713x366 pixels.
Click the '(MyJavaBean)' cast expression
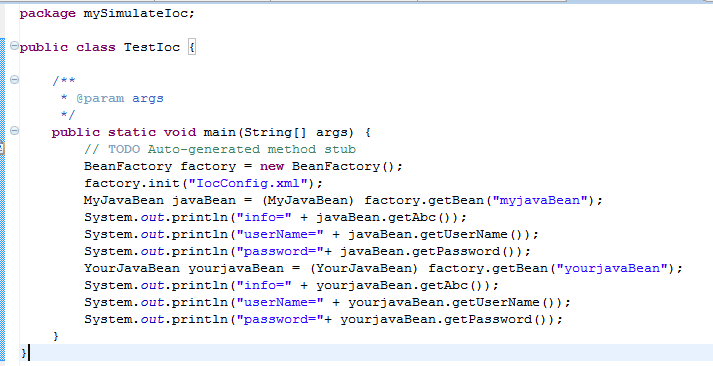pyautogui.click(x=308, y=201)
